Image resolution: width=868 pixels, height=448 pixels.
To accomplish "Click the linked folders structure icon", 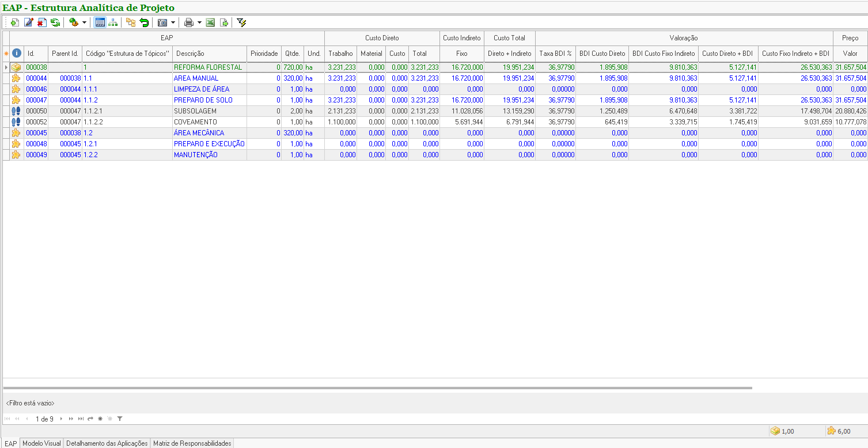I will pos(131,22).
